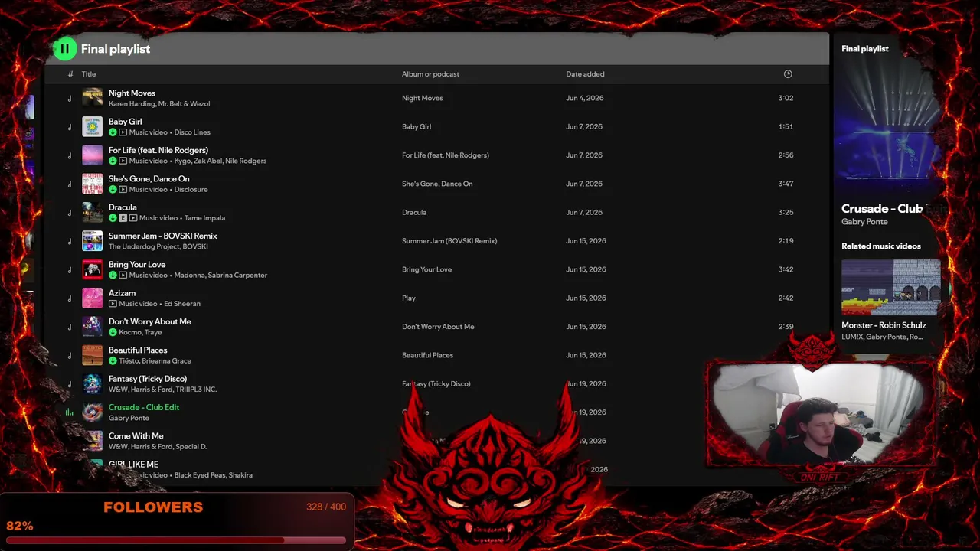This screenshot has width=980, height=551.
Task: Select the Summer Jam - BOVSKI Remix title
Action: coord(162,236)
